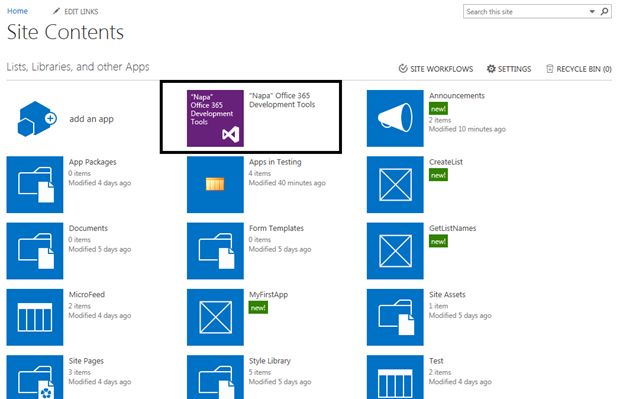The height and width of the screenshot is (399, 623).
Task: Click the Edit Links pencil icon
Action: click(56, 11)
